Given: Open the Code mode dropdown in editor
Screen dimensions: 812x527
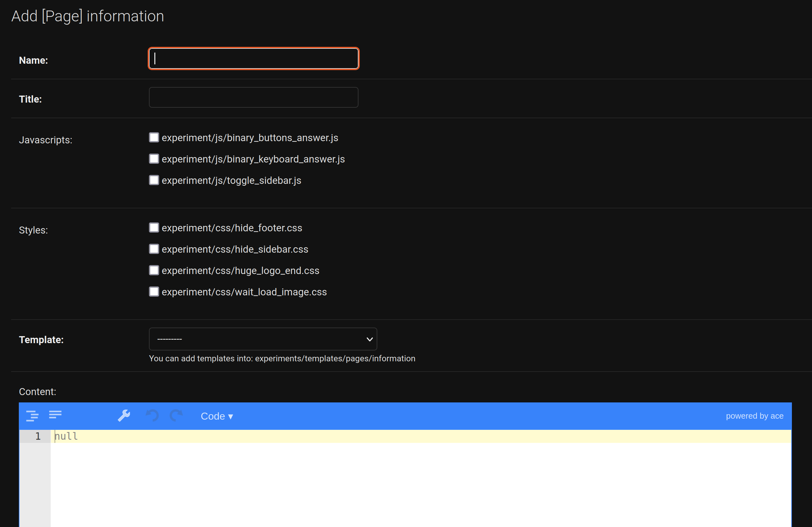Looking at the screenshot, I should (x=216, y=416).
